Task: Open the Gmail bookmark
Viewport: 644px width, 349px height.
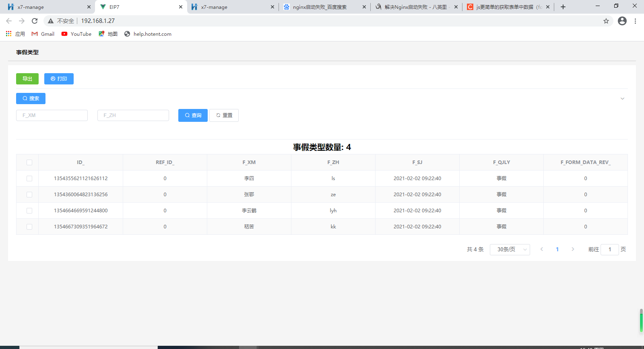Action: point(43,34)
